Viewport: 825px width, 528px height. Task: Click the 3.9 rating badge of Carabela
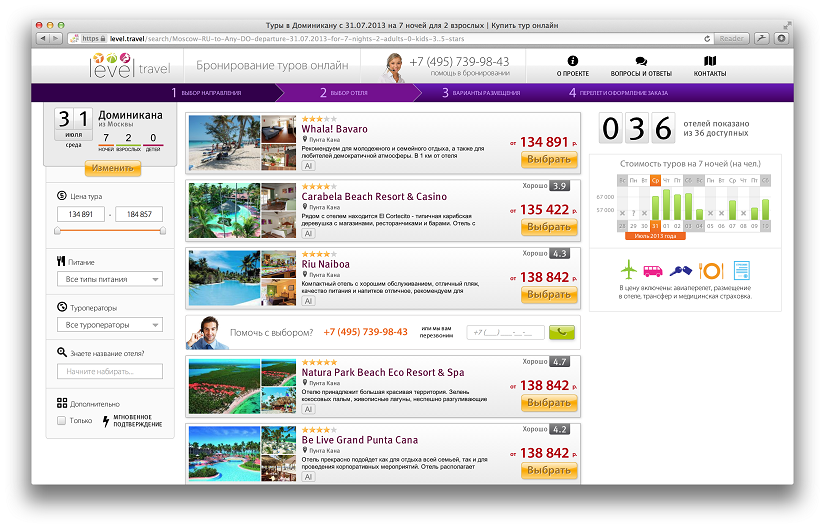[x=559, y=186]
